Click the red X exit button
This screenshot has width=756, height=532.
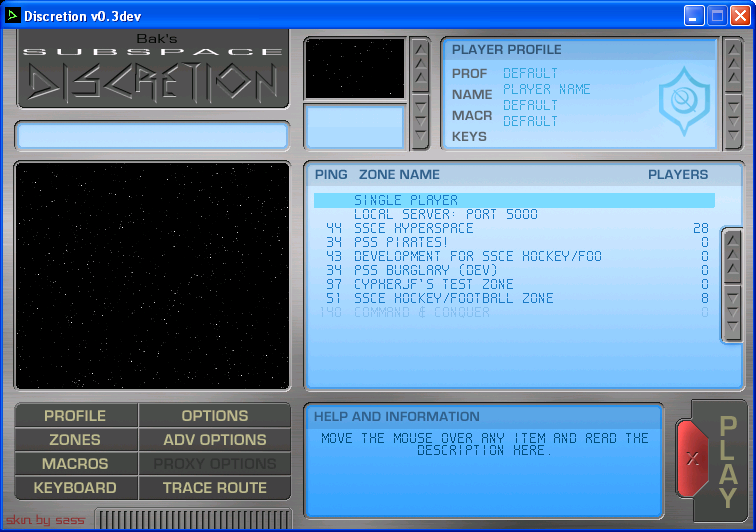[x=692, y=458]
